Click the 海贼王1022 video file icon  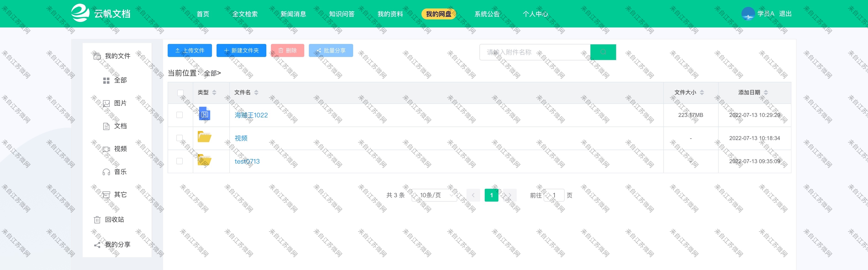[204, 114]
